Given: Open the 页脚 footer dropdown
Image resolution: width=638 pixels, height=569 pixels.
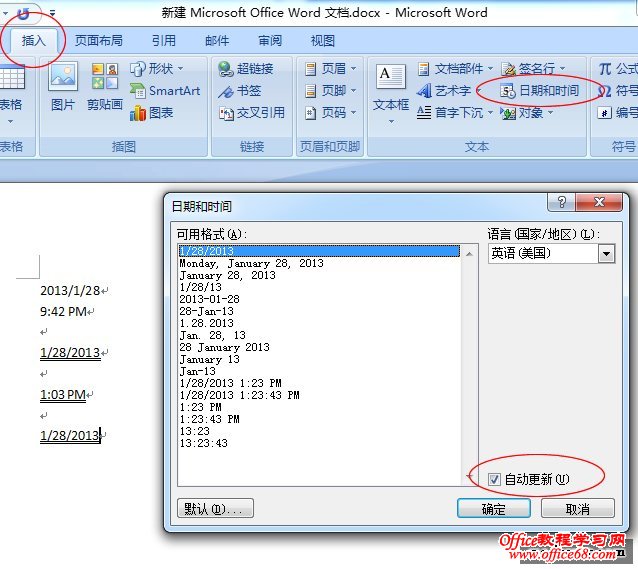Looking at the screenshot, I should (x=331, y=90).
